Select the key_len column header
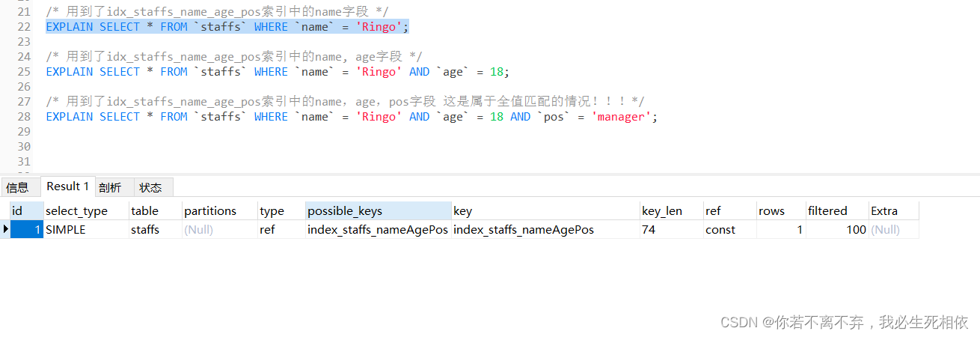This screenshot has width=980, height=337. point(671,211)
